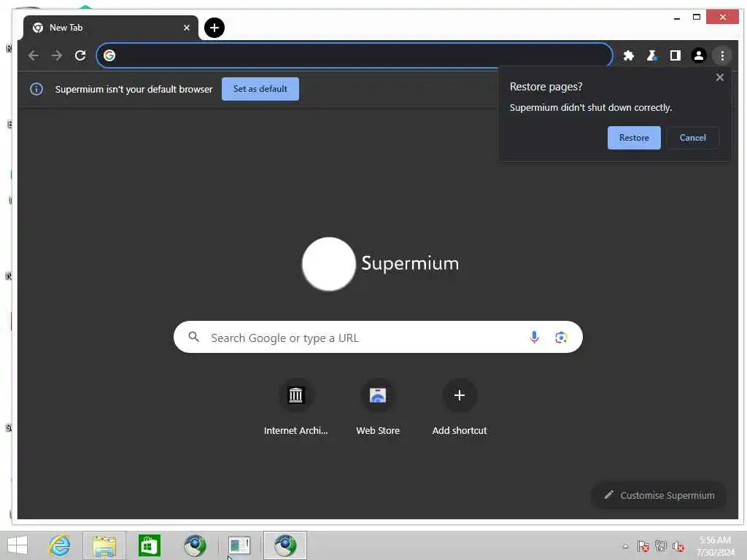The height and width of the screenshot is (560, 747).
Task: Focus the address bar field
Action: pyautogui.click(x=355, y=55)
